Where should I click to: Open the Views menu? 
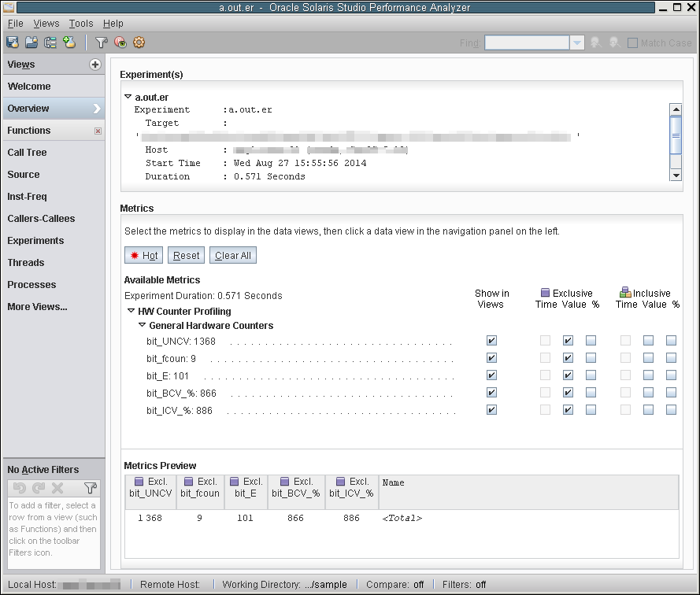(x=46, y=23)
